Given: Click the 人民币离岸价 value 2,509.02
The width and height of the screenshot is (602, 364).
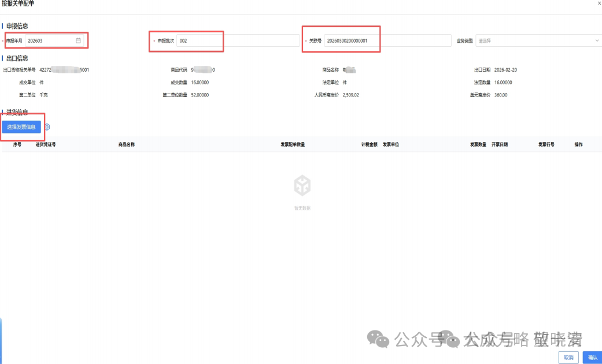Looking at the screenshot, I should pyautogui.click(x=350, y=95).
